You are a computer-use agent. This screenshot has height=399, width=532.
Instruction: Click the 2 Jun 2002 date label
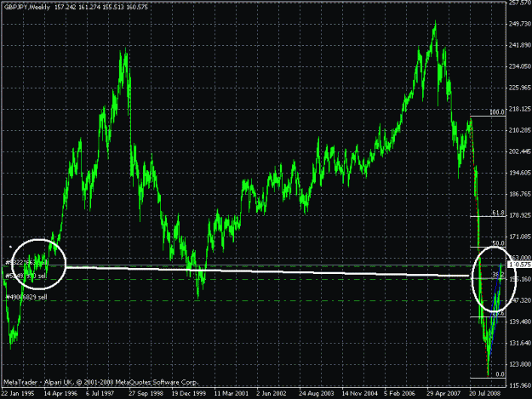[x=272, y=394]
